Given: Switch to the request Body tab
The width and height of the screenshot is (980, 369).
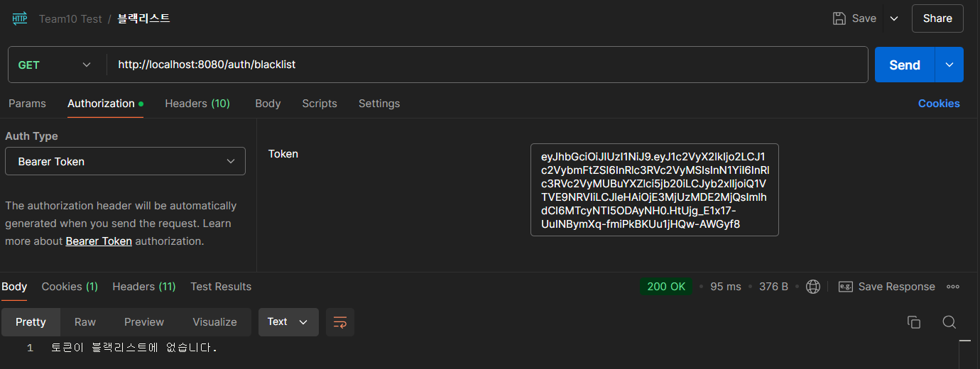Looking at the screenshot, I should [268, 104].
